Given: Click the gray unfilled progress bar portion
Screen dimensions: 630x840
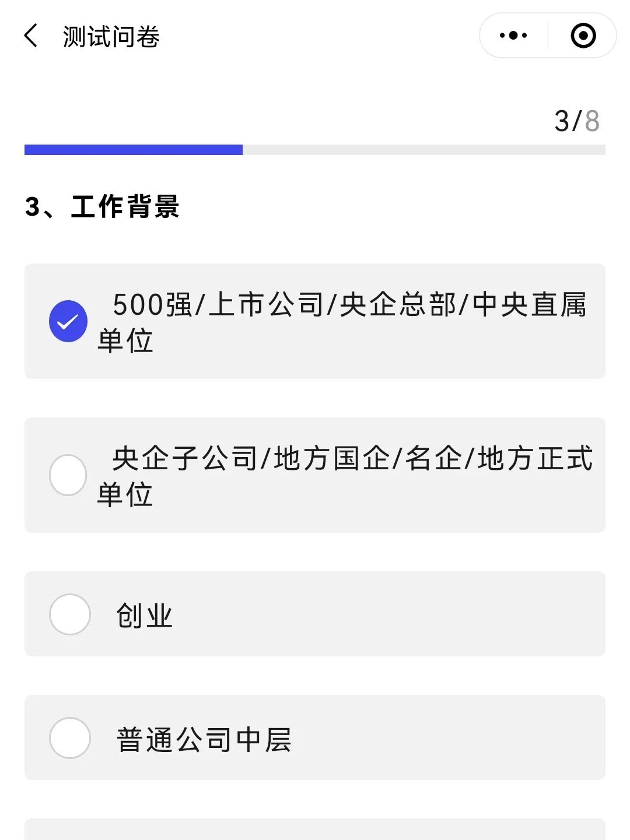Looking at the screenshot, I should 423,150.
